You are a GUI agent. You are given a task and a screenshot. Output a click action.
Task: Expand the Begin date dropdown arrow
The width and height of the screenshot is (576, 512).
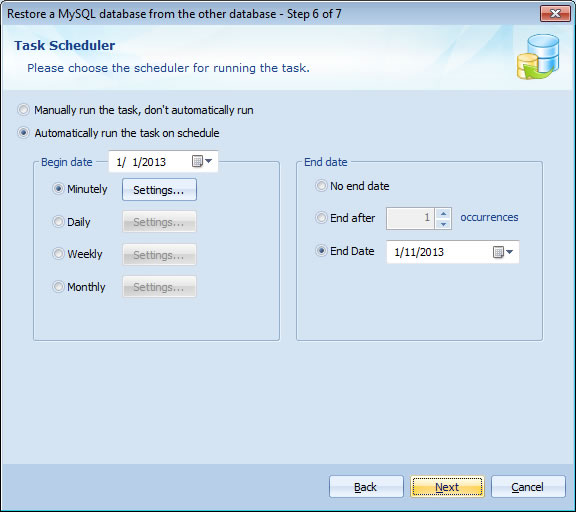209,161
